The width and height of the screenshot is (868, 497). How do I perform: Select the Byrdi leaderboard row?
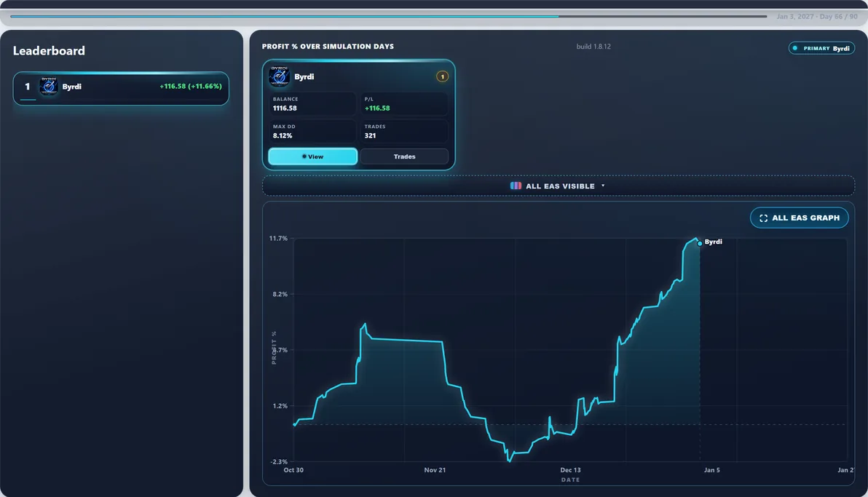tap(121, 88)
